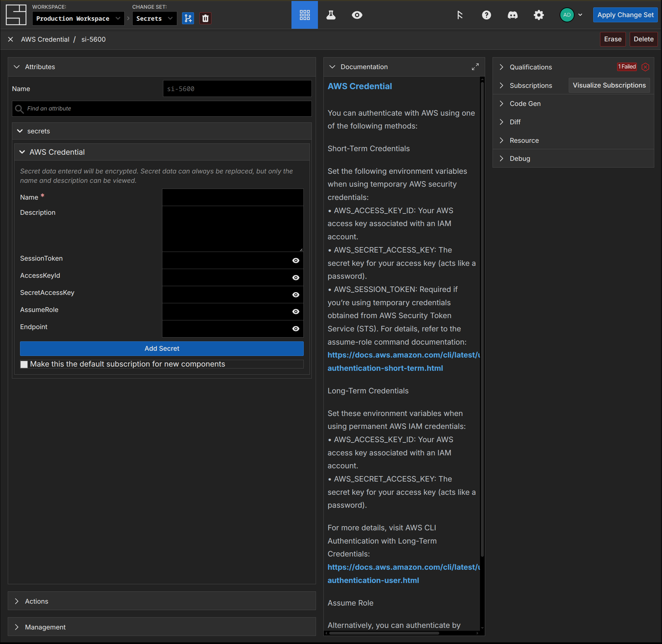Viewport: 662px width, 644px height.
Task: Open the Discord icon in top bar
Action: [x=512, y=15]
